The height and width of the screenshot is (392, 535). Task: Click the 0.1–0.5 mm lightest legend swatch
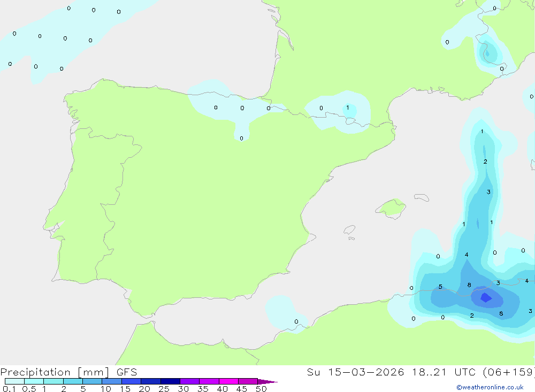14,381
